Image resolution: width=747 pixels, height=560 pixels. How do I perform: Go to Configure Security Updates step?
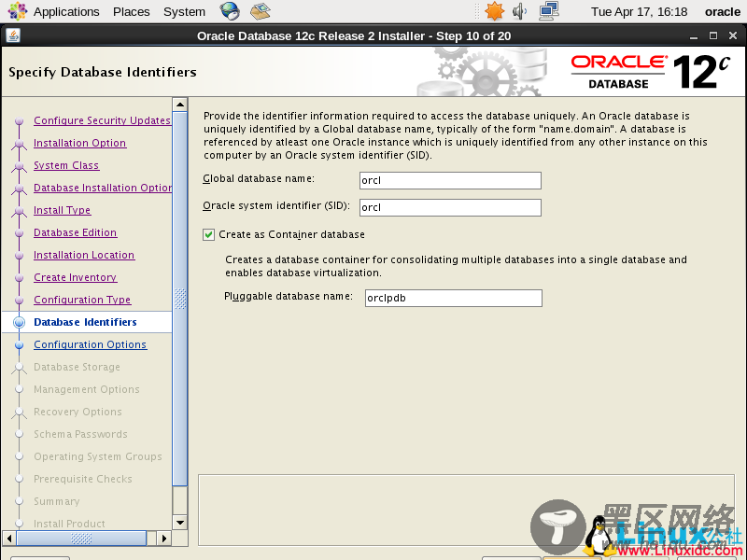click(x=102, y=120)
